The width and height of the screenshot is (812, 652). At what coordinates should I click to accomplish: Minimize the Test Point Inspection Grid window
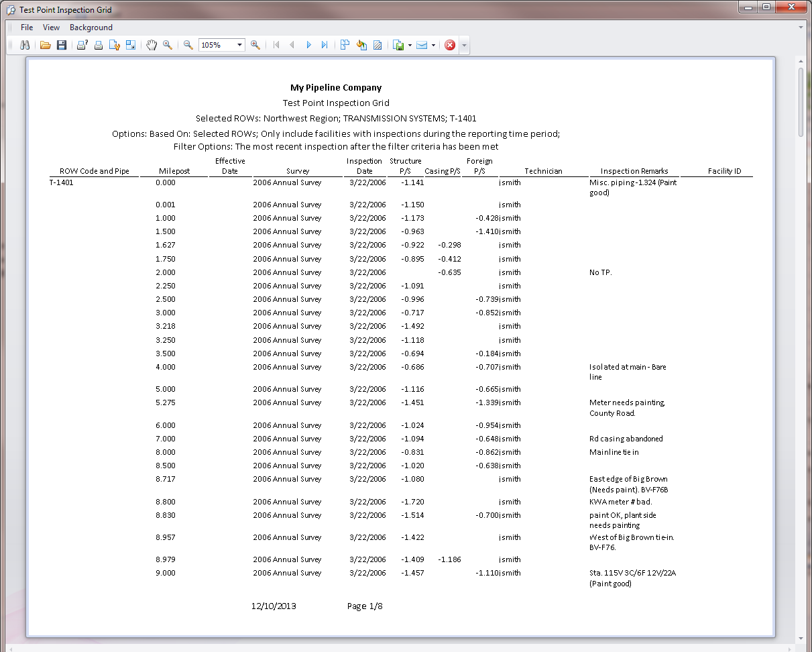click(x=748, y=7)
